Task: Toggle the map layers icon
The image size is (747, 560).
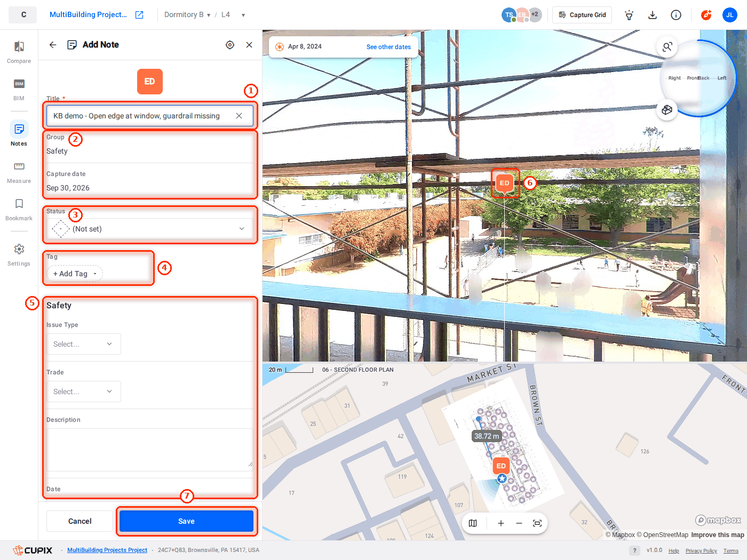Action: tap(473, 523)
